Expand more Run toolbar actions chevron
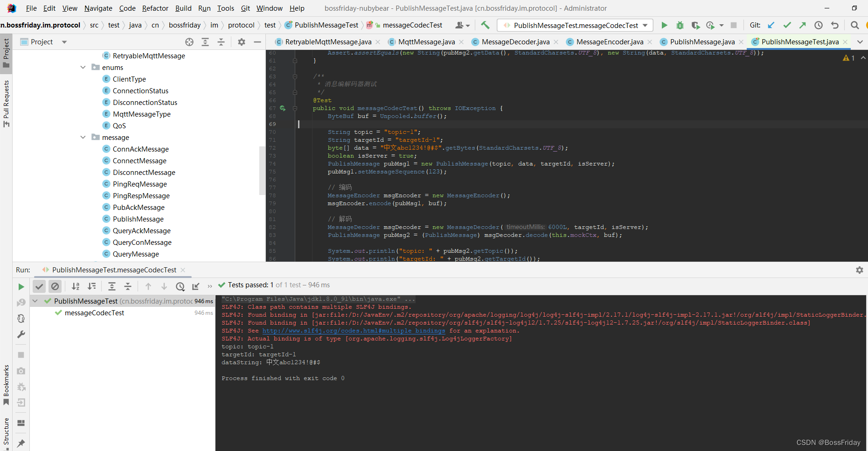The height and width of the screenshot is (451, 868). 210,286
